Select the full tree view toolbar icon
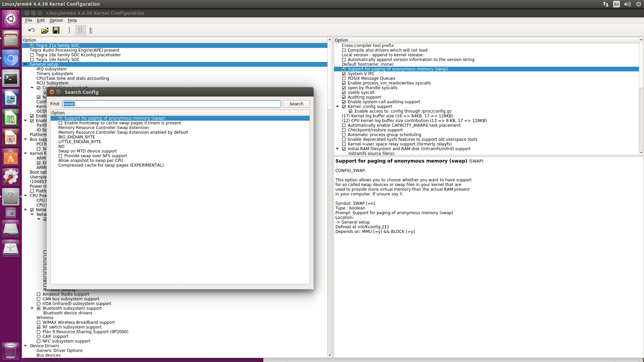The width and height of the screenshot is (644, 362). coord(91,31)
